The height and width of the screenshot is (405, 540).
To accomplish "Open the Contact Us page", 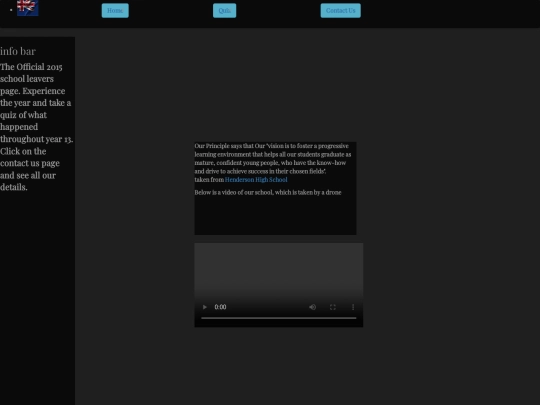I will (341, 11).
